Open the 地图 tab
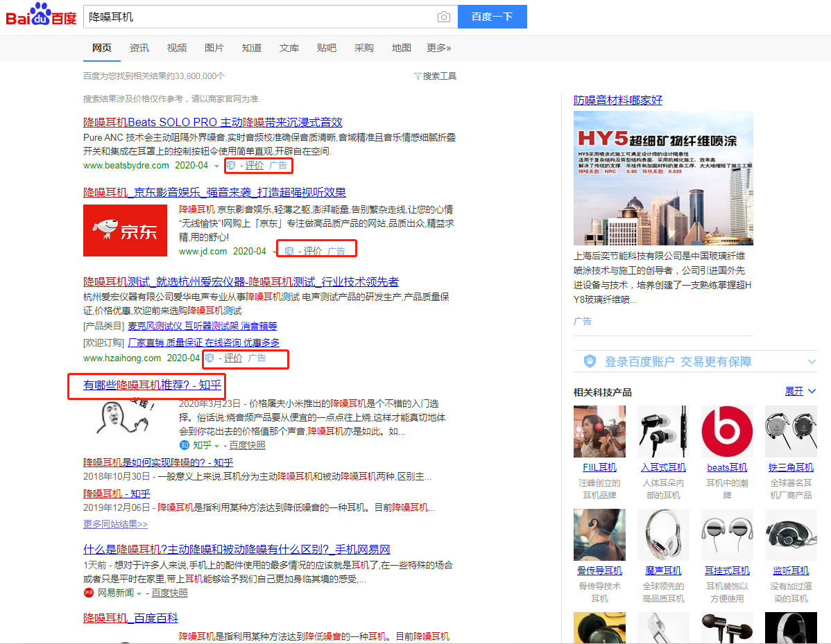Image resolution: width=831 pixels, height=644 pixels. point(401,48)
